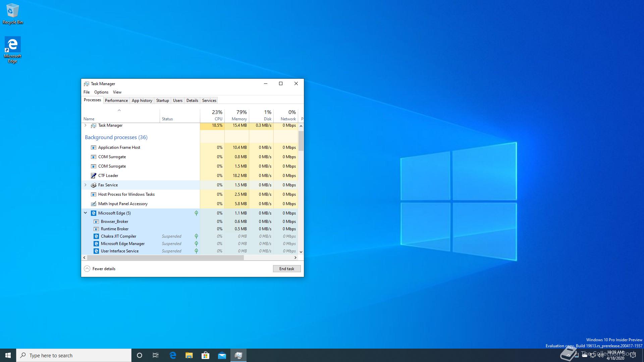Open the Action Center notifications icon
644x362 pixels.
(x=633, y=355)
